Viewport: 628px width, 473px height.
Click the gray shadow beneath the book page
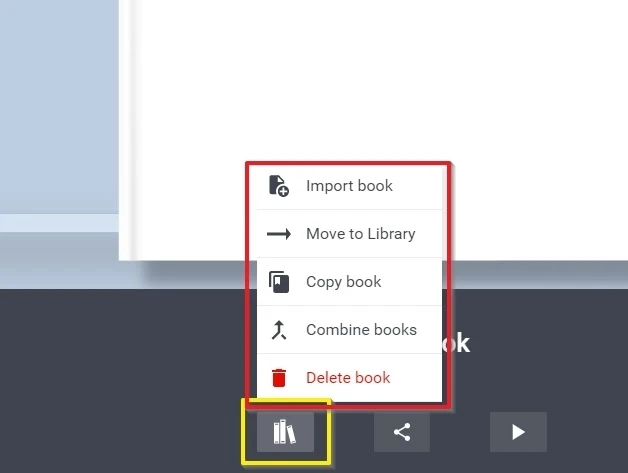(537, 274)
